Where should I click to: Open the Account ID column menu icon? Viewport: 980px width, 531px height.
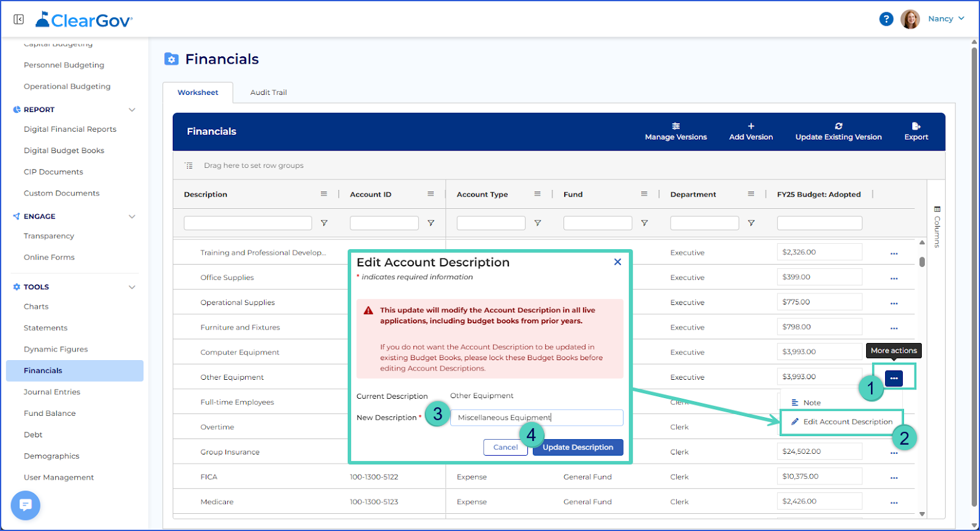pos(431,194)
